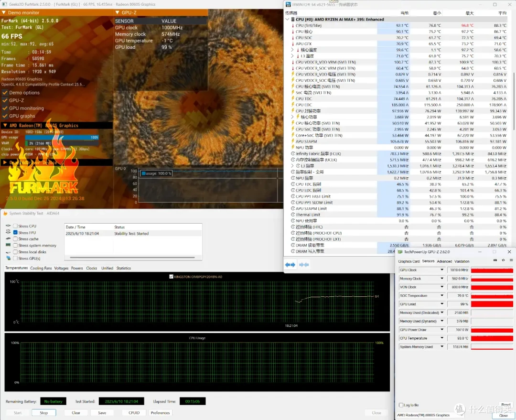Viewport: 516px width, 420px height.
Task: Open the Advanced tab in GPU-Z
Action: point(444,261)
